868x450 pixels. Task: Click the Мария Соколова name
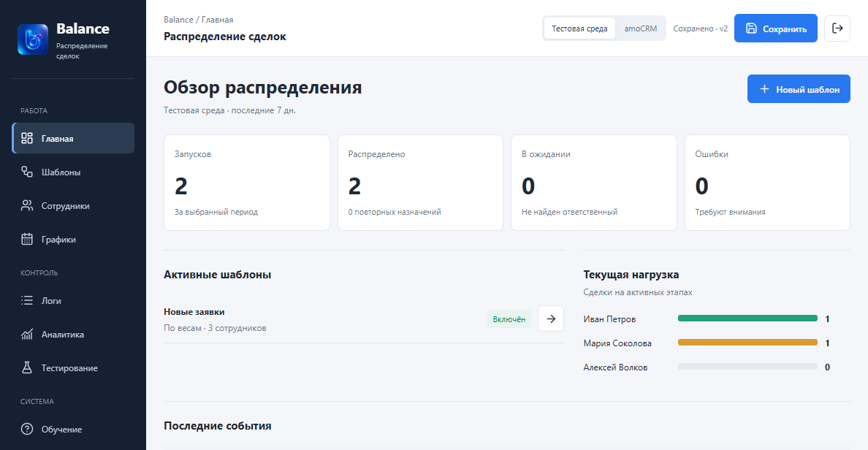click(617, 343)
